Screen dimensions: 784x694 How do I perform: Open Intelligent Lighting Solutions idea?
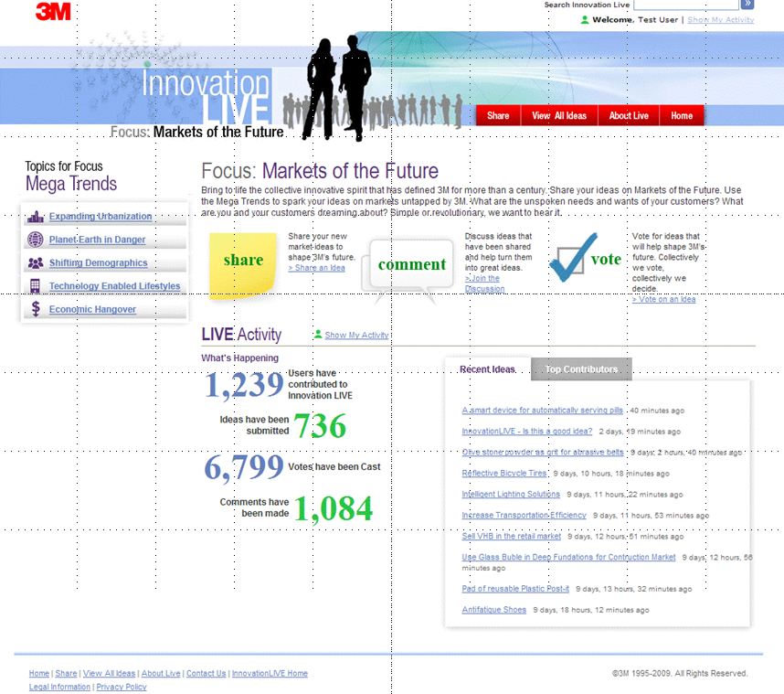pos(511,495)
